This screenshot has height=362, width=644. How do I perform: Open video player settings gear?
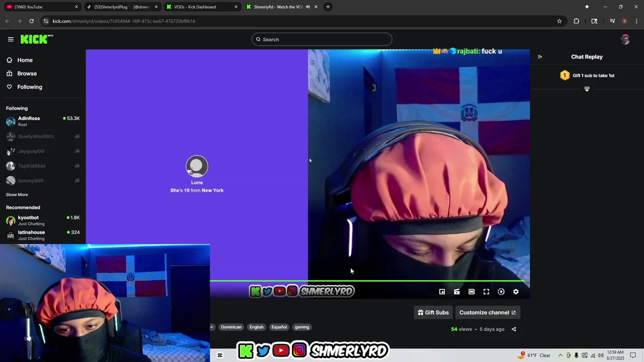click(x=516, y=292)
